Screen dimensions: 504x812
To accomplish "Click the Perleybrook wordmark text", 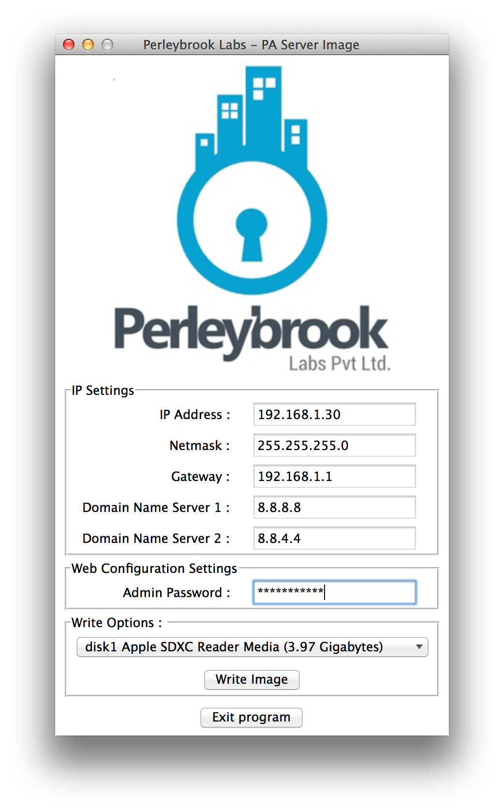I will point(251,331).
